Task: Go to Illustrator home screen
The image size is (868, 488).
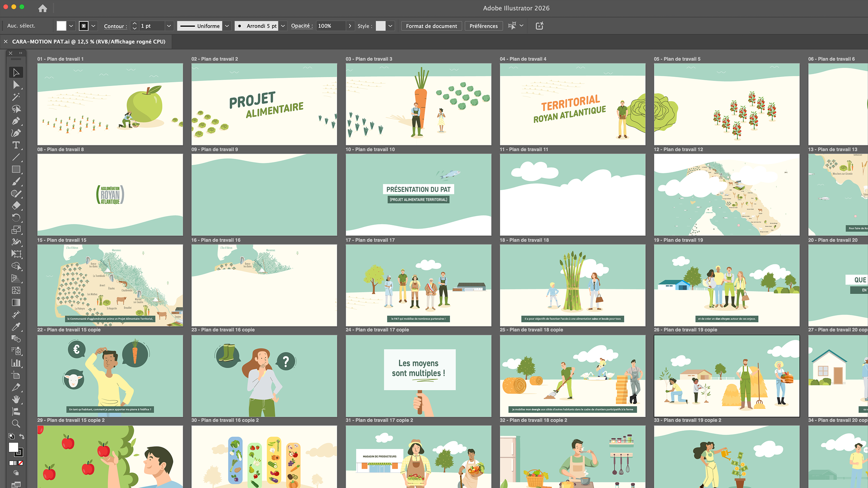Action: pos(43,8)
